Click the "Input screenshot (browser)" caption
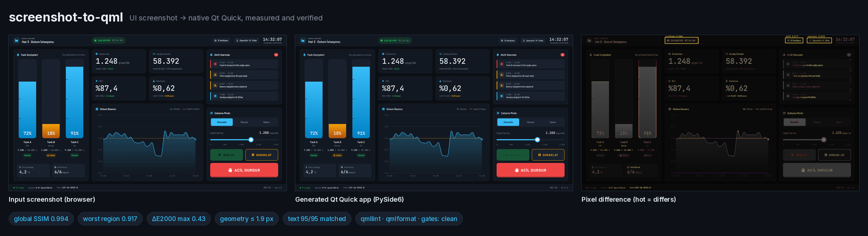The width and height of the screenshot is (868, 236). click(52, 200)
